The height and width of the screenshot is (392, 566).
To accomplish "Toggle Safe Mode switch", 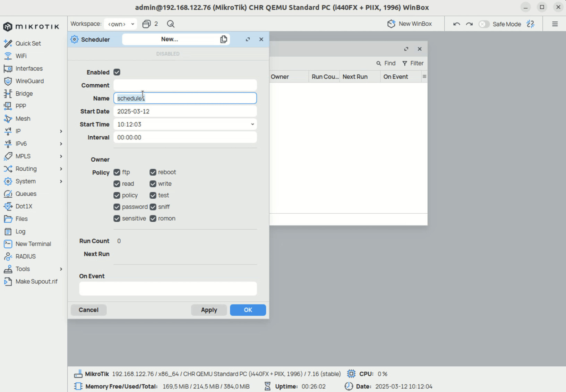I will (x=484, y=24).
